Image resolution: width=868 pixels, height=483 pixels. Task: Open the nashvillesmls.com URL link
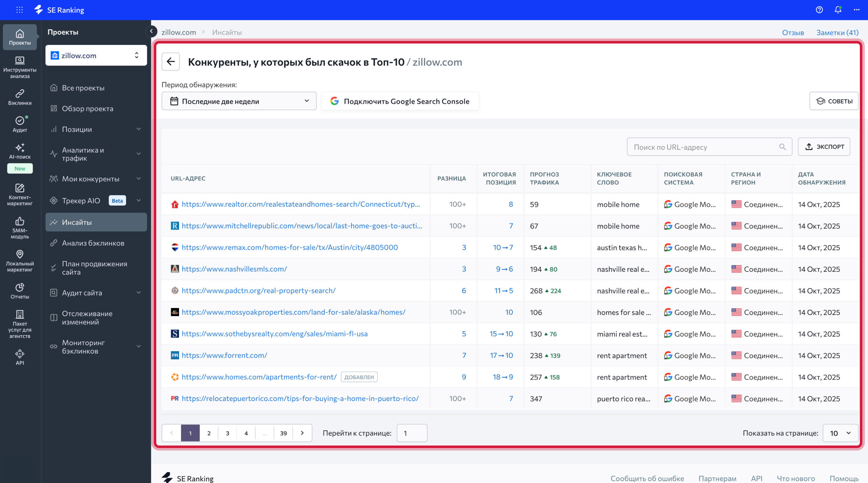(x=234, y=269)
